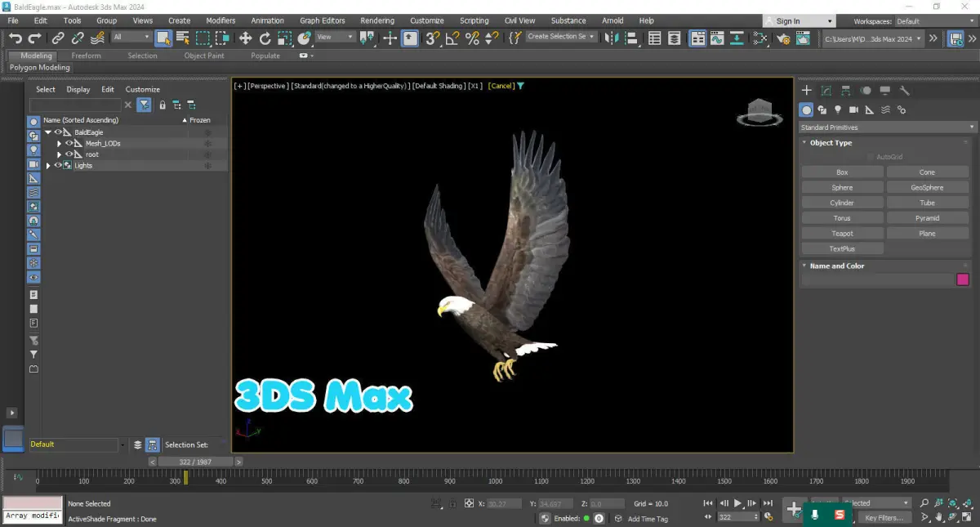
Task: Toggle visibility eye of root
Action: point(69,154)
